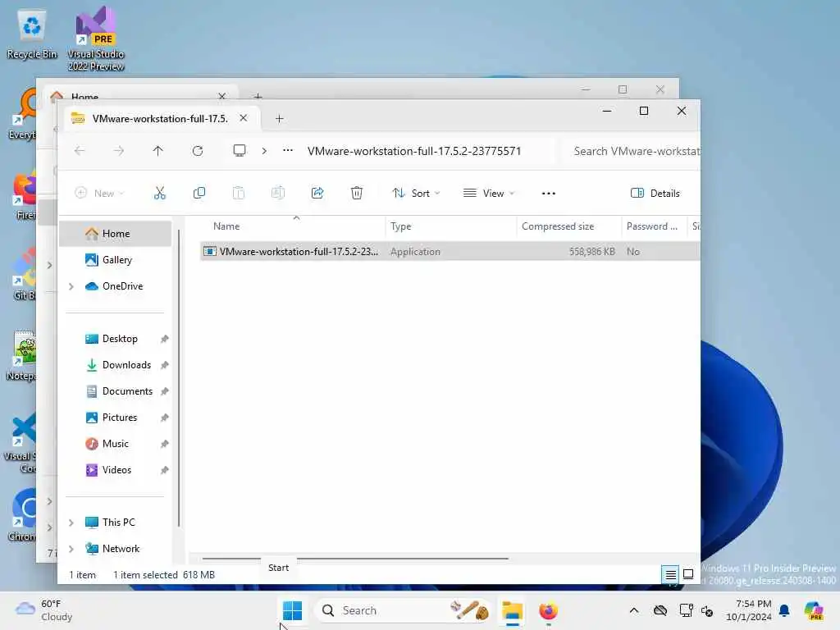Screen dimensions: 840x630
Task: Switch to large thumbnails view icon
Action: [x=688, y=574]
